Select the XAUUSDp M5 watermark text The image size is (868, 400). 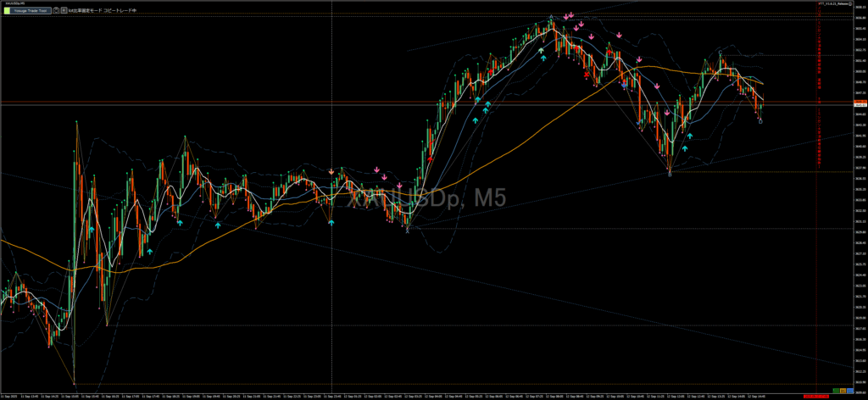click(429, 199)
